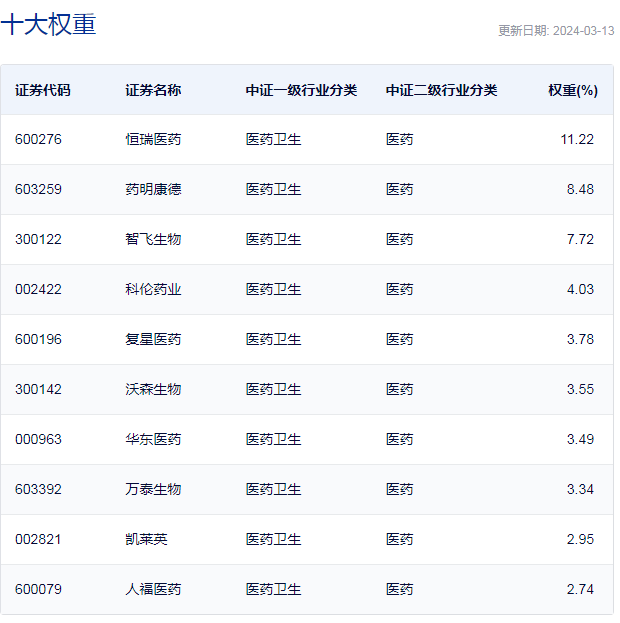
Task: Open the 药明康德 entry
Action: 153,189
